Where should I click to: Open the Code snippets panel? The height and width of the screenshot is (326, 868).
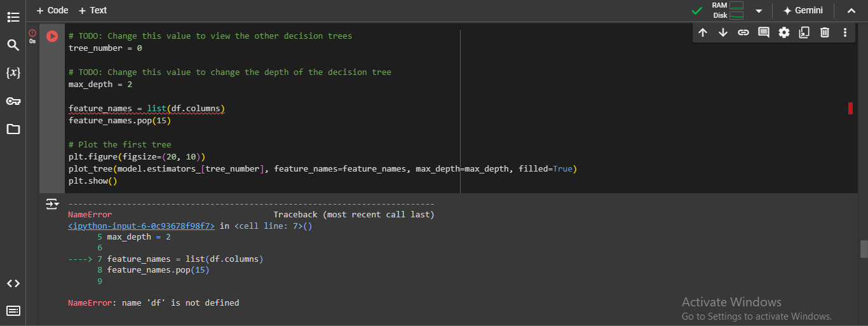tap(13, 283)
